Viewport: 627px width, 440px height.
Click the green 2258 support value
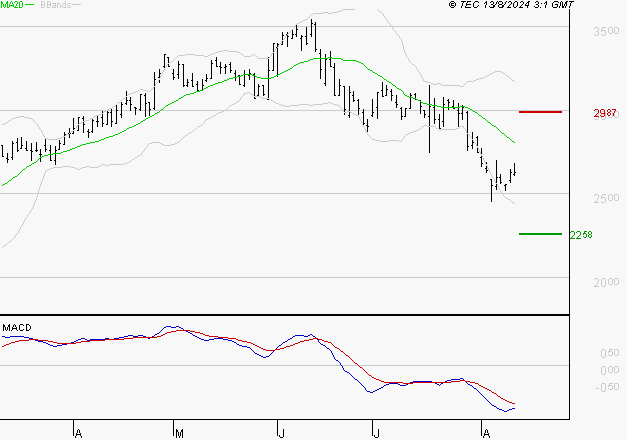click(x=581, y=235)
